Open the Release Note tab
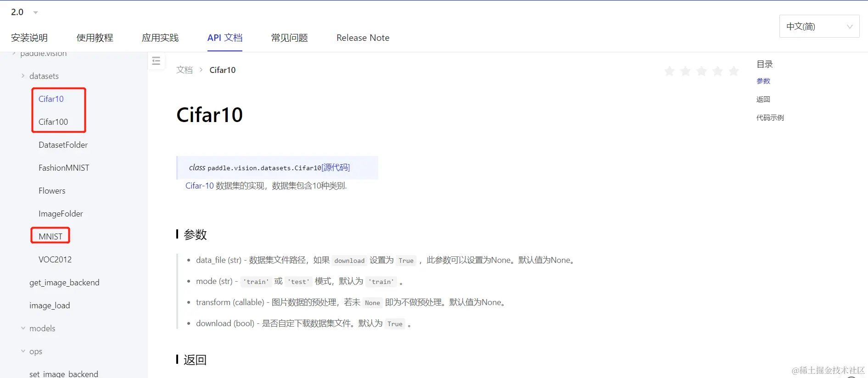 [x=363, y=38]
